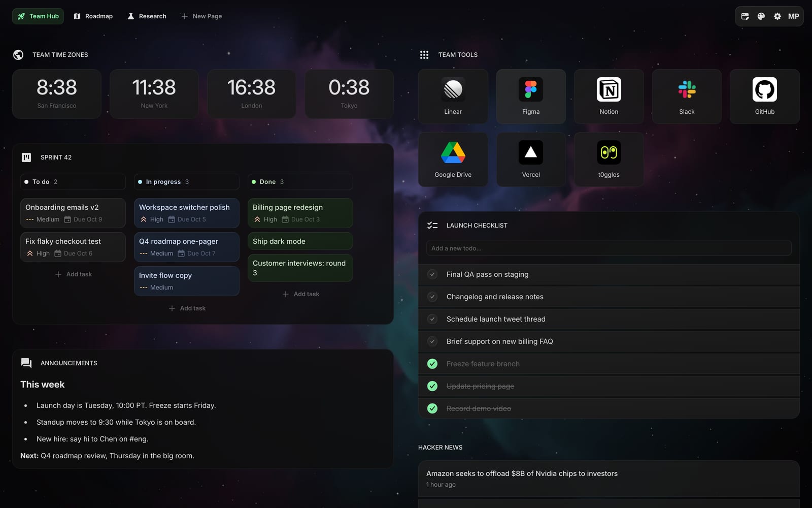The width and height of the screenshot is (812, 508).
Task: Check off Final QA pass on staging
Action: pos(432,274)
